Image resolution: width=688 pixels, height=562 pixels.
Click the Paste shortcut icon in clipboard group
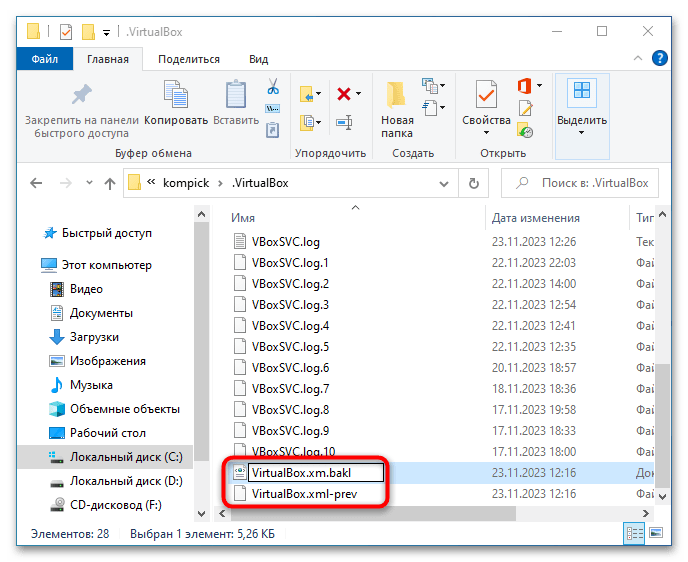[x=272, y=130]
